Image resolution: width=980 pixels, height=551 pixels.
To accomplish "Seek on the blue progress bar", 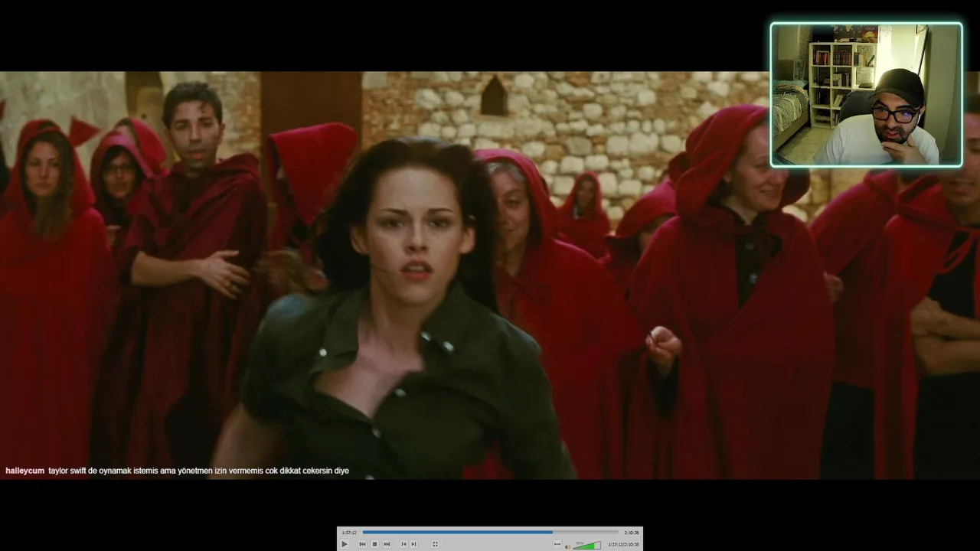I will pyautogui.click(x=490, y=532).
